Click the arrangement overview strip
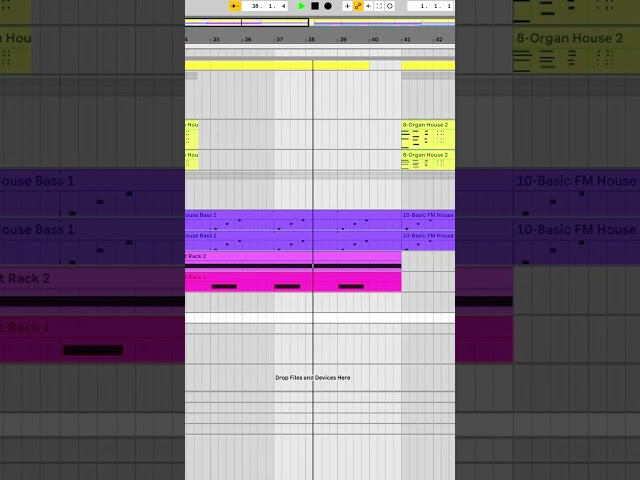 pos(320,22)
